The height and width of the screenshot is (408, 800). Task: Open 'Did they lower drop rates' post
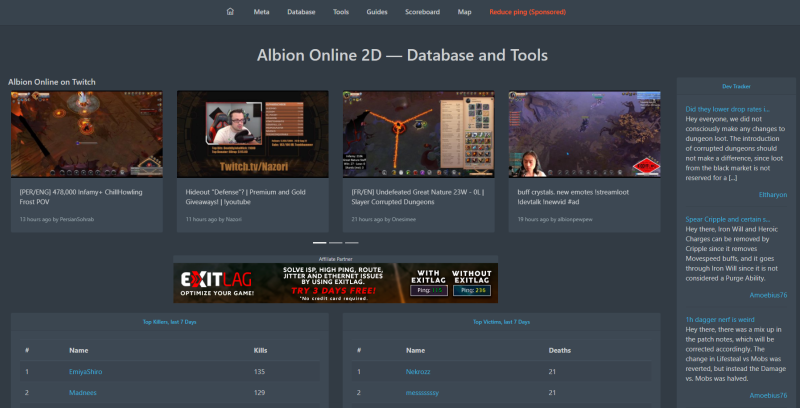pos(728,109)
